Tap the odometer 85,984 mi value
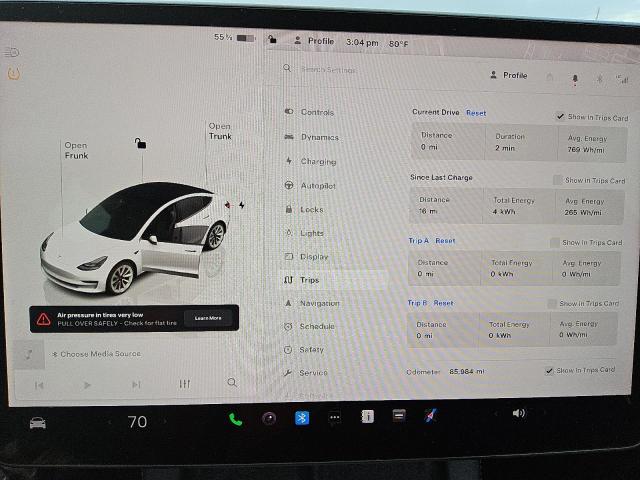Image resolution: width=640 pixels, height=480 pixels. [467, 371]
